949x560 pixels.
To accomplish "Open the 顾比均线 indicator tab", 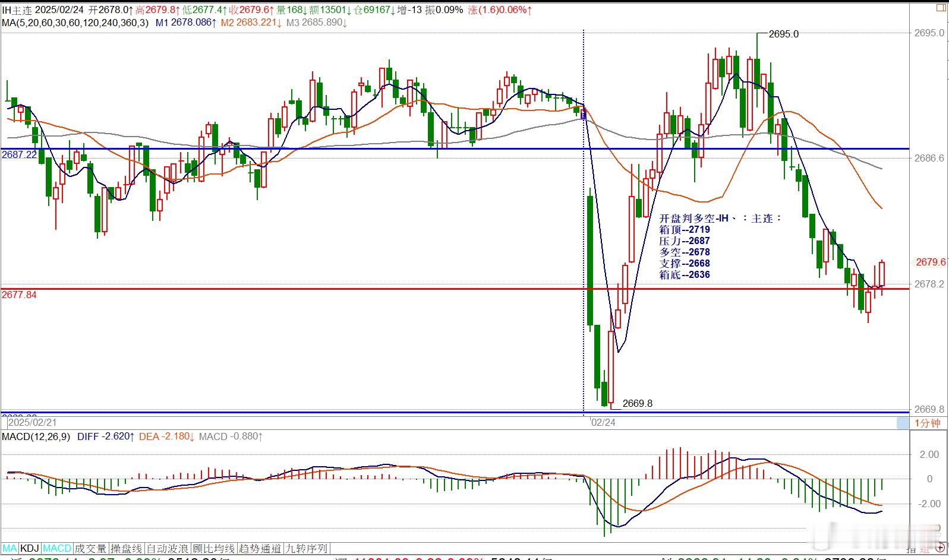I will (x=213, y=549).
